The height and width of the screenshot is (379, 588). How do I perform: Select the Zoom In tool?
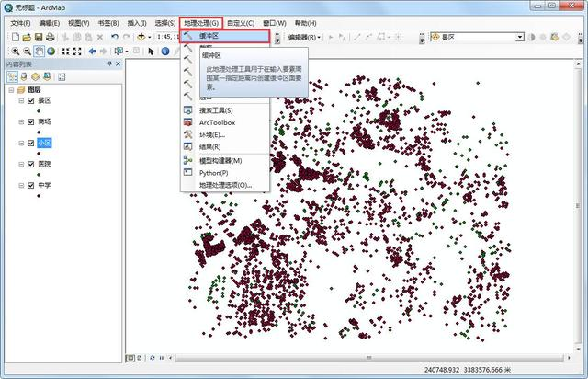16,52
